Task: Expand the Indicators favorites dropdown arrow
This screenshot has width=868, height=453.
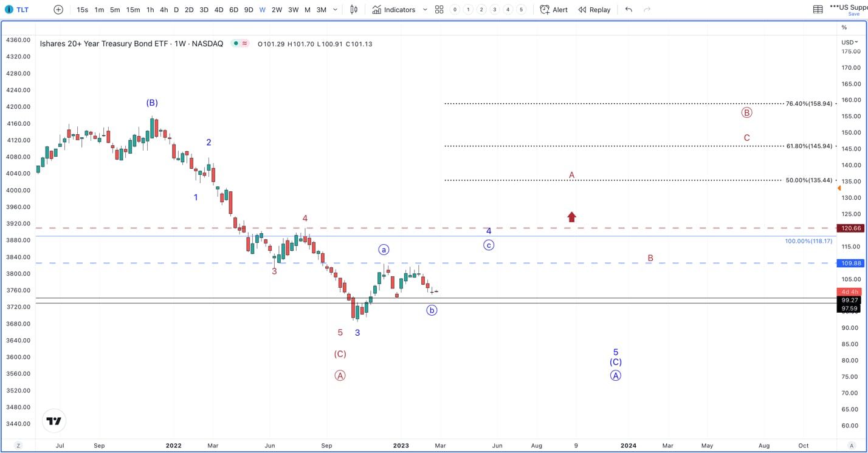Action: click(425, 10)
